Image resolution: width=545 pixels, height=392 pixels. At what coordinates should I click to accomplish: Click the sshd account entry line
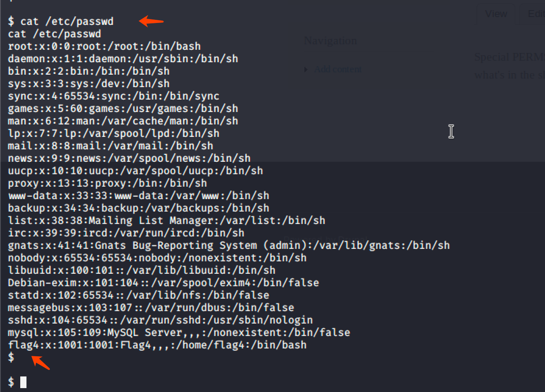click(x=160, y=320)
